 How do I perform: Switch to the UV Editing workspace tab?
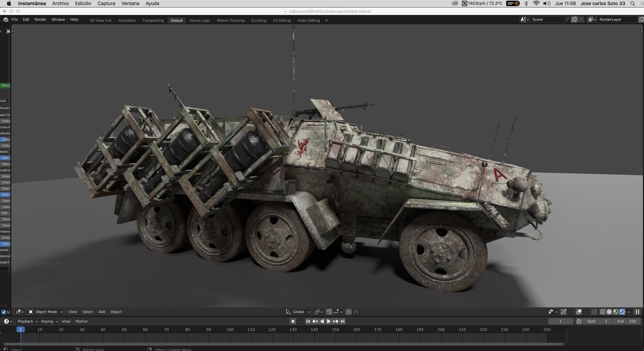[x=282, y=20]
